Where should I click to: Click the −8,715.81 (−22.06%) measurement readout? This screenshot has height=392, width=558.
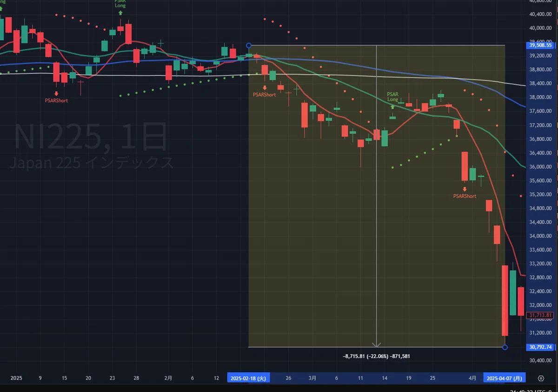click(377, 356)
